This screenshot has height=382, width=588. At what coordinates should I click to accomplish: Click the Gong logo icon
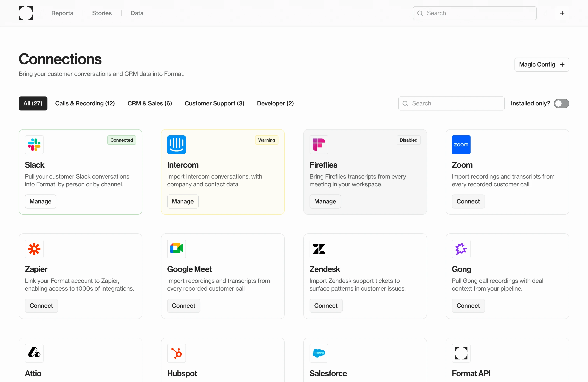coord(461,249)
